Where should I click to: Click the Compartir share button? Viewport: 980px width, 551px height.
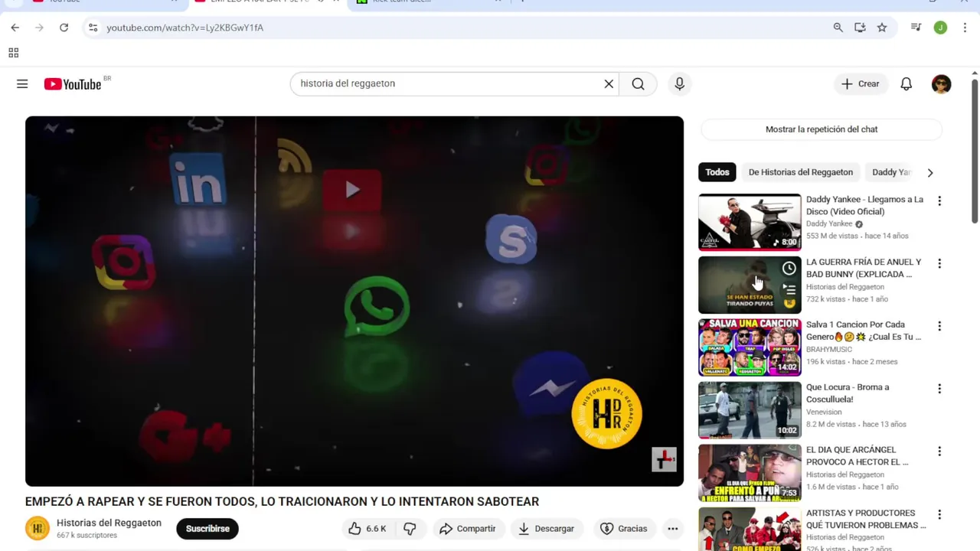468,529
